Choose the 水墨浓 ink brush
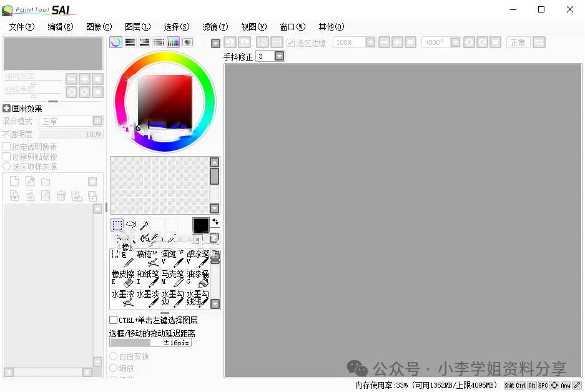The width and height of the screenshot is (585, 392). click(122, 299)
